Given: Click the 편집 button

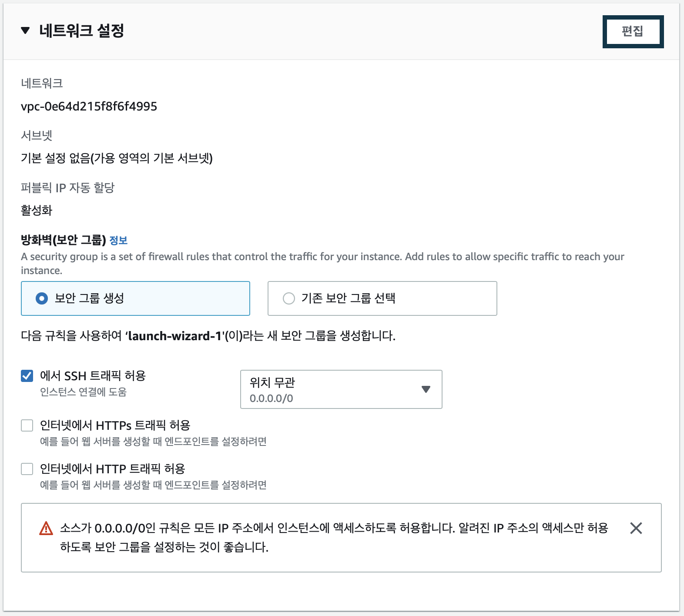Looking at the screenshot, I should point(634,31).
